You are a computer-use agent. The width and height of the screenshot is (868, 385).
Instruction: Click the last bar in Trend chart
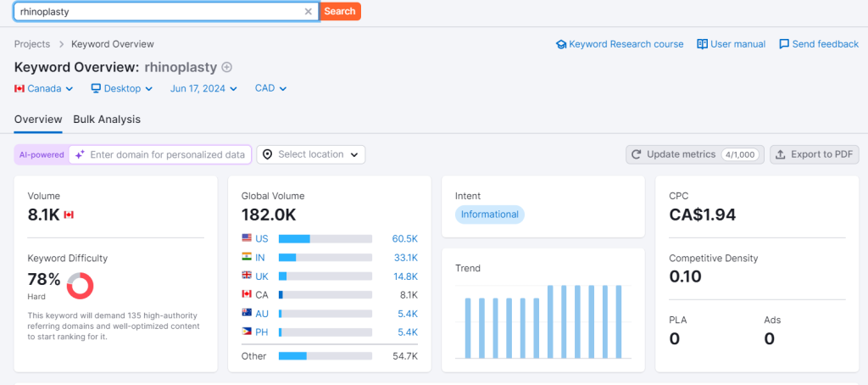619,322
